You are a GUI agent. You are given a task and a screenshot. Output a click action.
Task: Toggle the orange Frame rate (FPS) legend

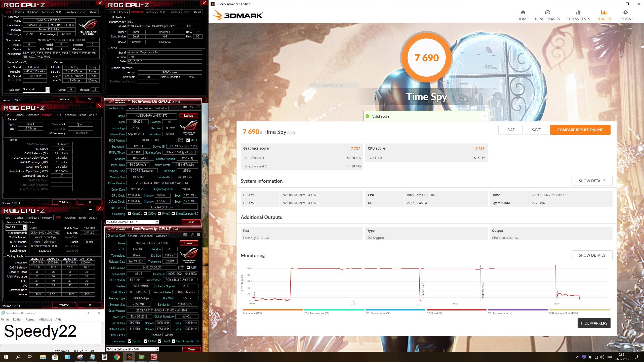pos(273,311)
